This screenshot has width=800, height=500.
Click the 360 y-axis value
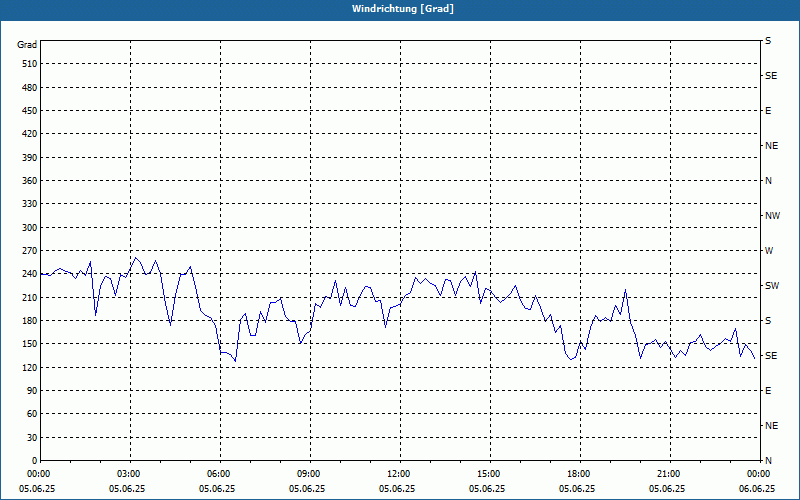click(30, 181)
